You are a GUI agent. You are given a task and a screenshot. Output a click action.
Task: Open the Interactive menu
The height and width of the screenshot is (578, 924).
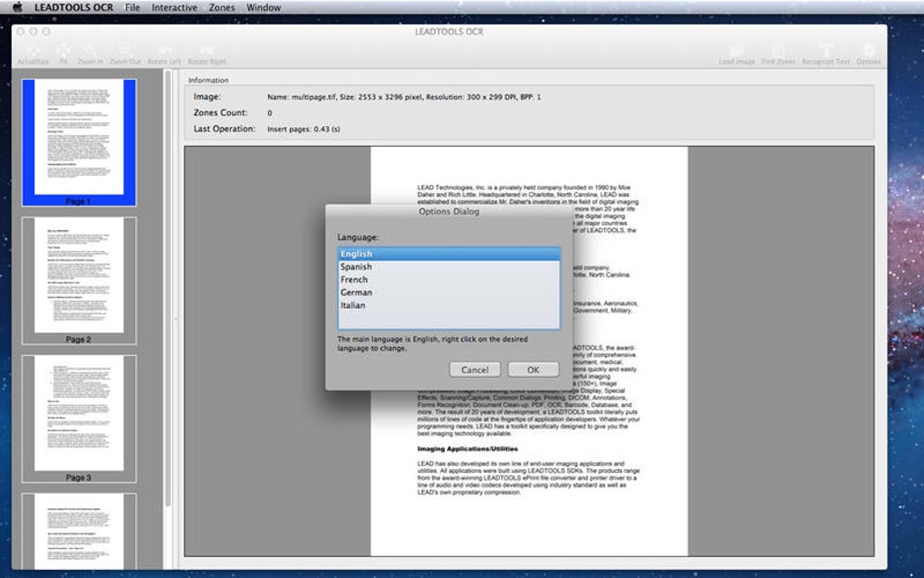point(175,7)
